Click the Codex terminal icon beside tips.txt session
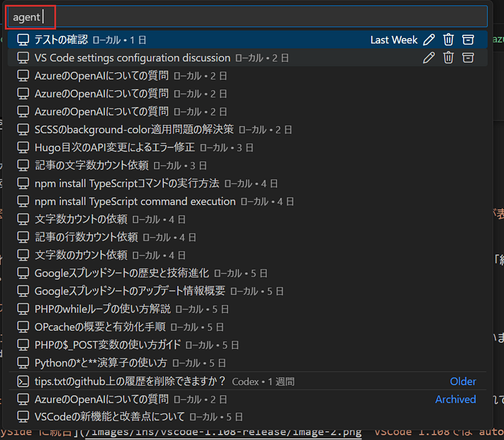Image resolution: width=504 pixels, height=440 pixels. click(23, 381)
